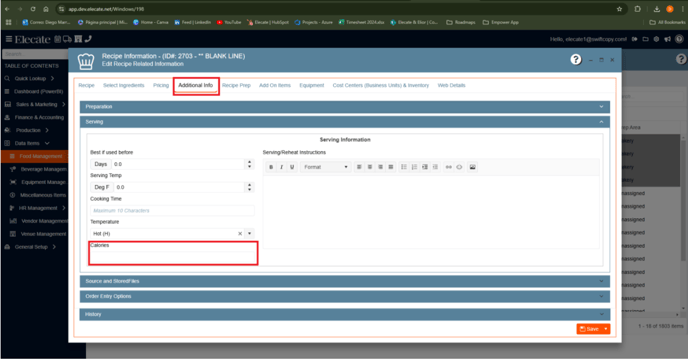Open YouTube bookmark in bookmarks bar
688x360 pixels.
229,22
